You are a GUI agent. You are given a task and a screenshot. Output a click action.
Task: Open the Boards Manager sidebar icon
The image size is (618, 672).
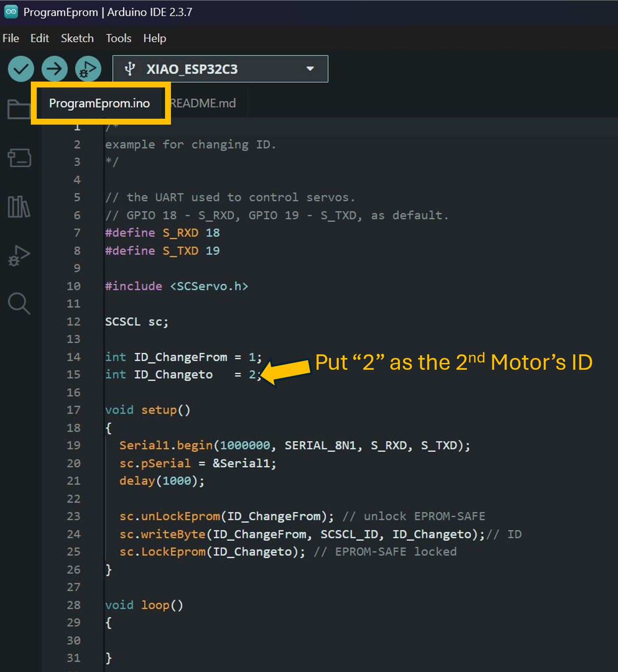click(x=19, y=158)
